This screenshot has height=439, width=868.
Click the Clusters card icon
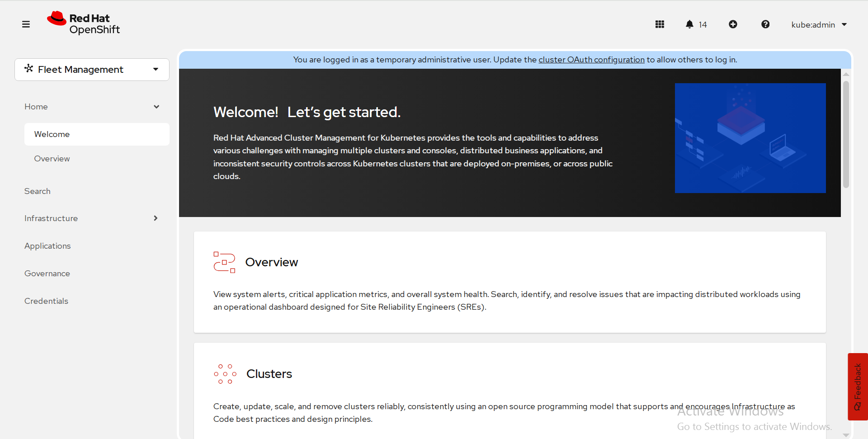225,374
